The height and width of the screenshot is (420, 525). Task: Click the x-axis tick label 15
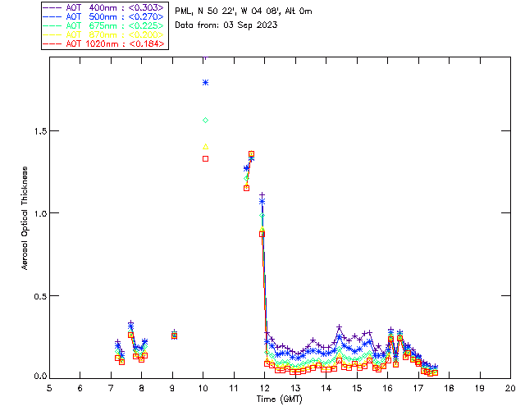357,388
